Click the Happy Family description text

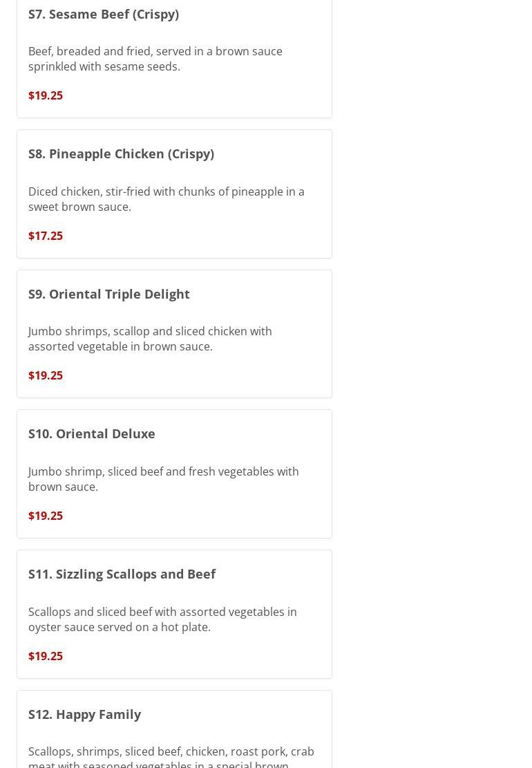[x=171, y=757]
